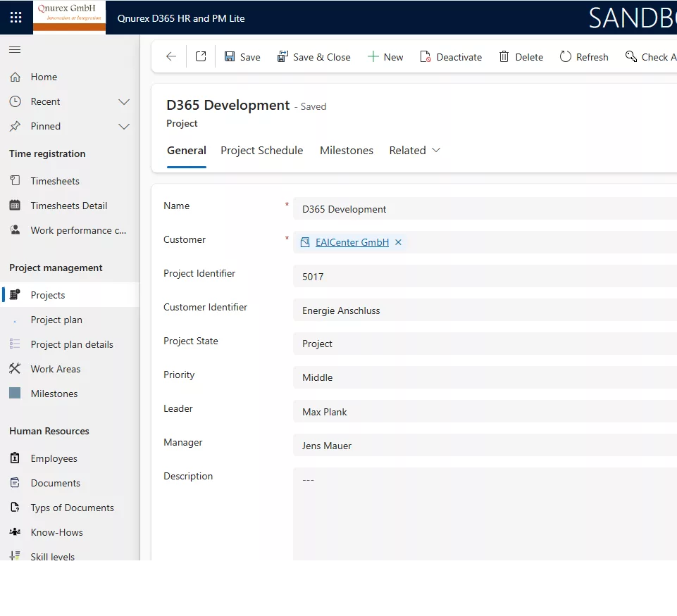Viewport: 677px width, 616px height.
Task: Open Timesheets in the sidebar
Action: (x=55, y=181)
